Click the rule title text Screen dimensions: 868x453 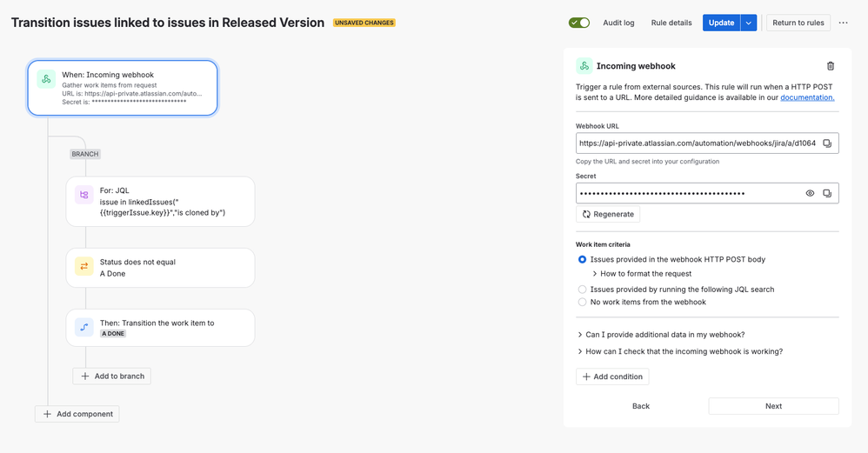coord(168,23)
